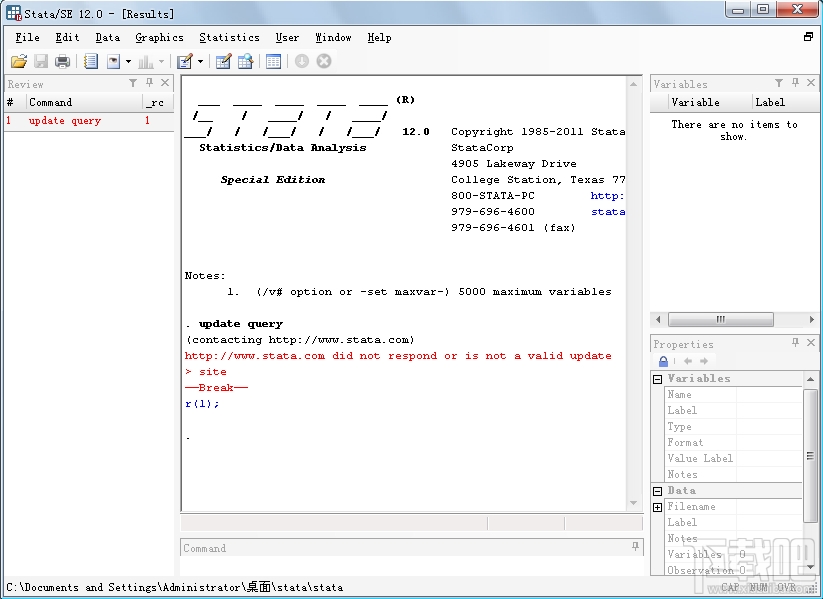Click the Open file toolbar icon
This screenshot has width=823, height=599.
pos(19,62)
